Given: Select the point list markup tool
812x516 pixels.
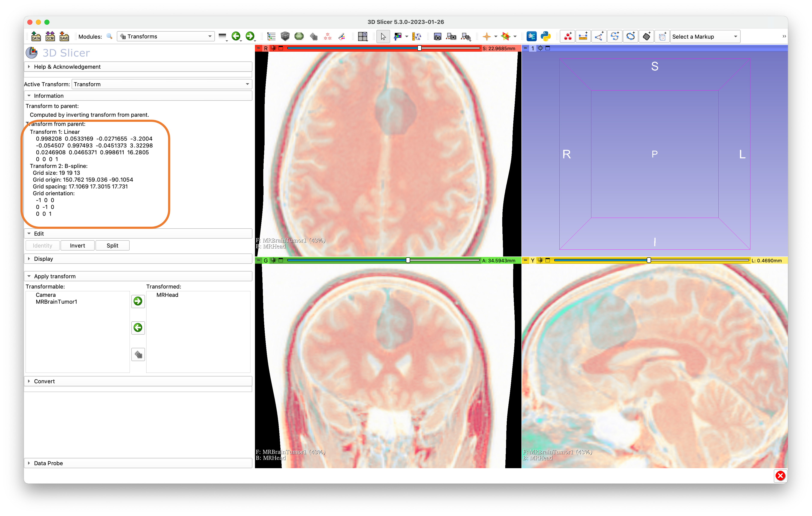Looking at the screenshot, I should [568, 36].
